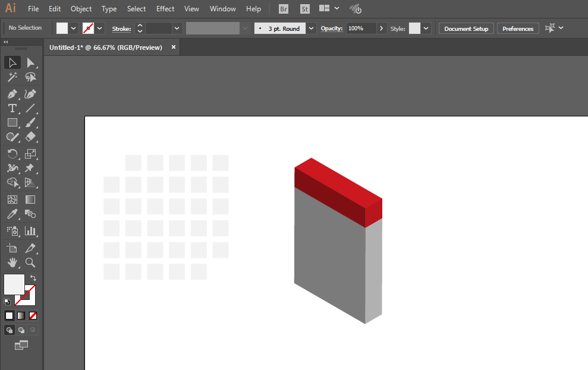The width and height of the screenshot is (588, 370).
Task: Open Preferences from the control bar
Action: tap(518, 29)
